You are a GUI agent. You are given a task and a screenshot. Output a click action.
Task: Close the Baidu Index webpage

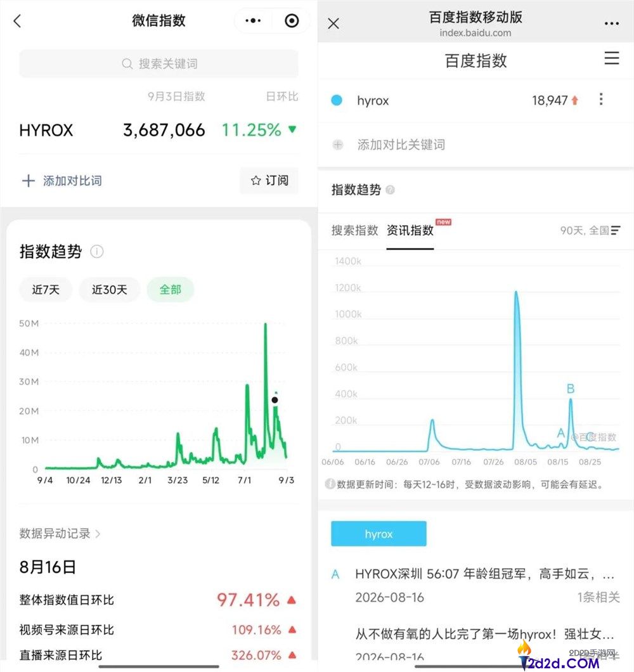tap(333, 23)
